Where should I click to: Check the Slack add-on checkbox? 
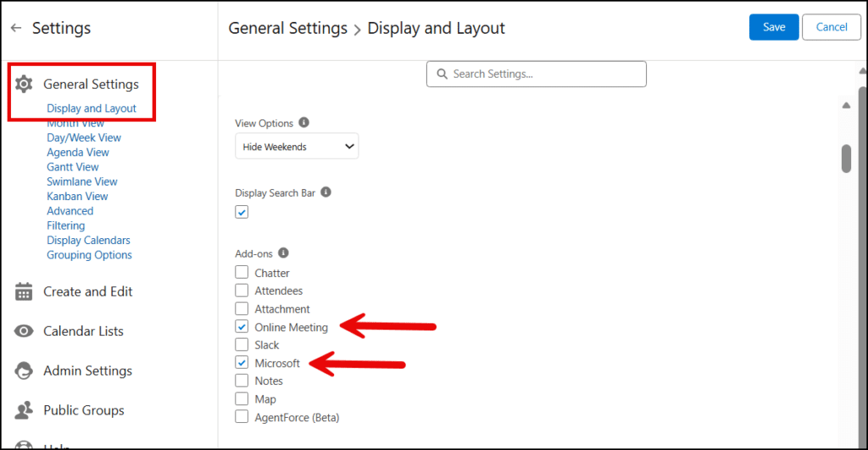click(242, 345)
